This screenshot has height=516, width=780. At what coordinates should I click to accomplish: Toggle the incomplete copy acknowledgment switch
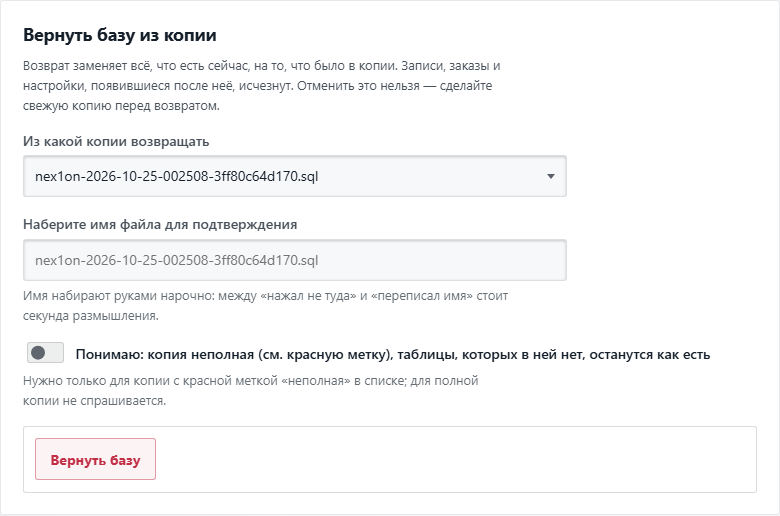coord(45,353)
